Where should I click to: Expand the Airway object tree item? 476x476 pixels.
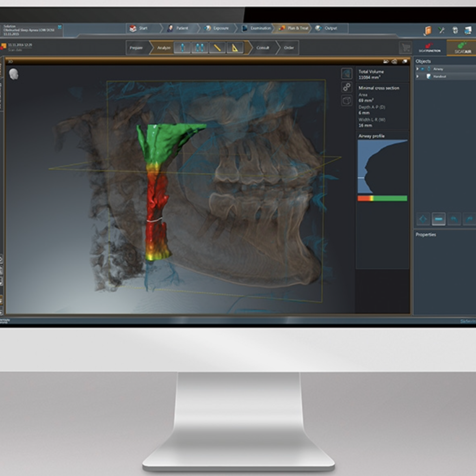click(x=418, y=69)
